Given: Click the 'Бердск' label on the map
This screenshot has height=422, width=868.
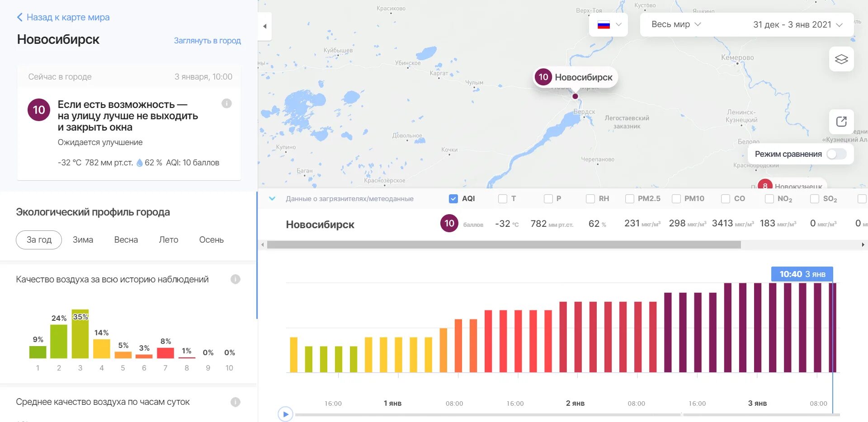Looking at the screenshot, I should point(584,112).
